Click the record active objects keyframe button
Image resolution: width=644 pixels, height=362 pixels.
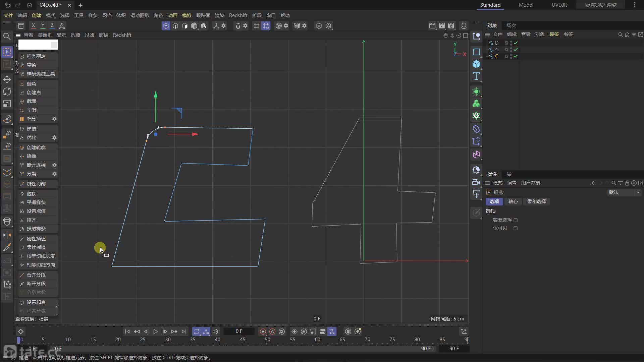[263, 331]
